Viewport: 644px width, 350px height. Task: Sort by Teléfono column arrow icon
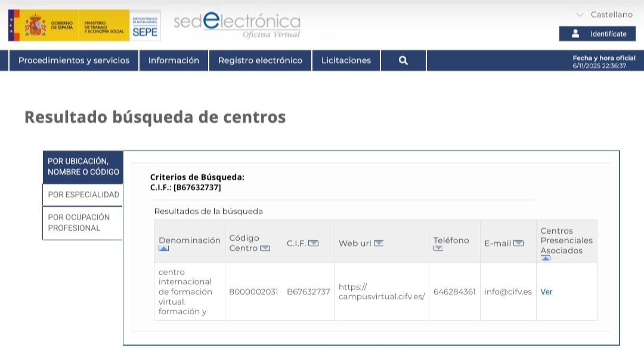438,249
